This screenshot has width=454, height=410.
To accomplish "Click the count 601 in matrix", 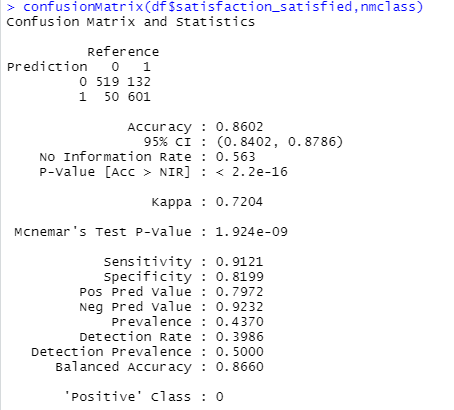I will [139, 97].
